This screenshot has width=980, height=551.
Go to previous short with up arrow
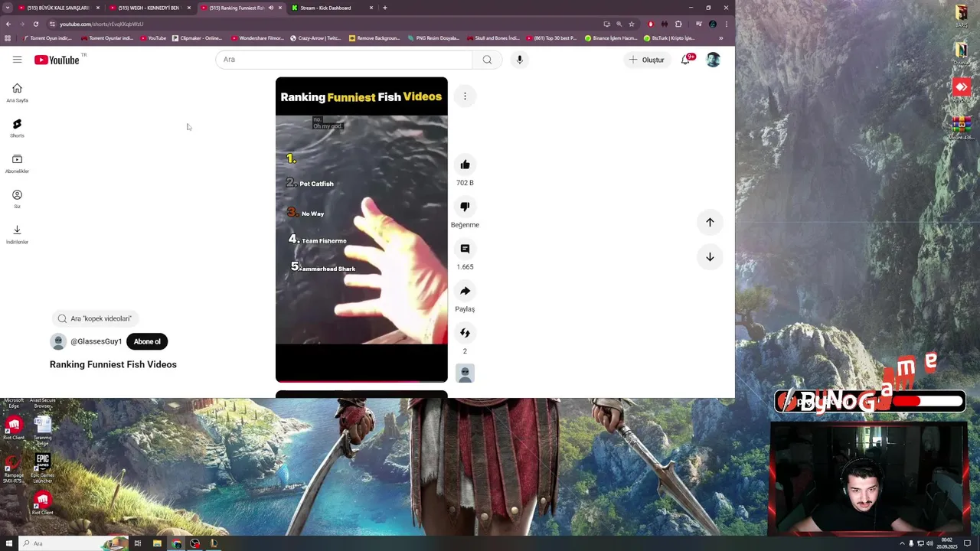(710, 222)
